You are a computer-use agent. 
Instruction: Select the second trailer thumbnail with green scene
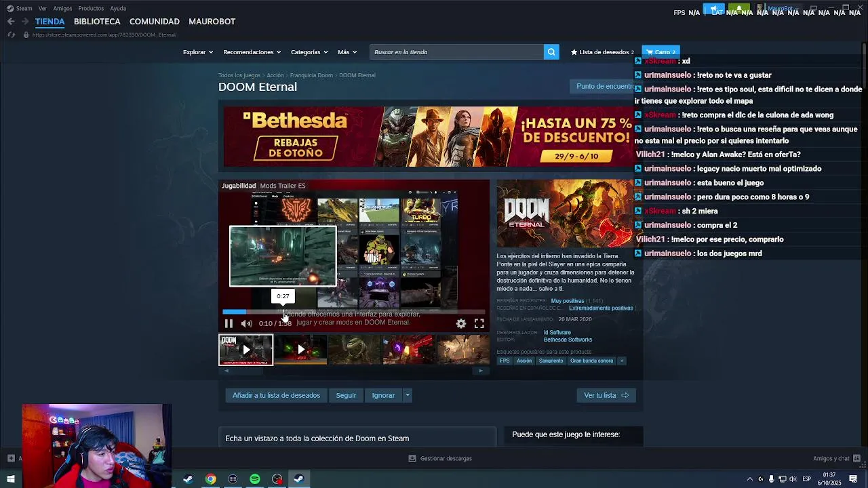click(x=301, y=350)
